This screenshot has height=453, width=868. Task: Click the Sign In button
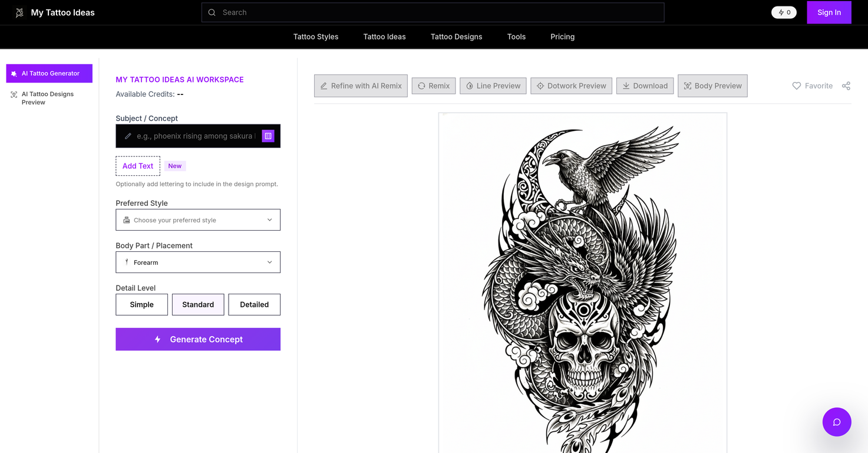(829, 12)
